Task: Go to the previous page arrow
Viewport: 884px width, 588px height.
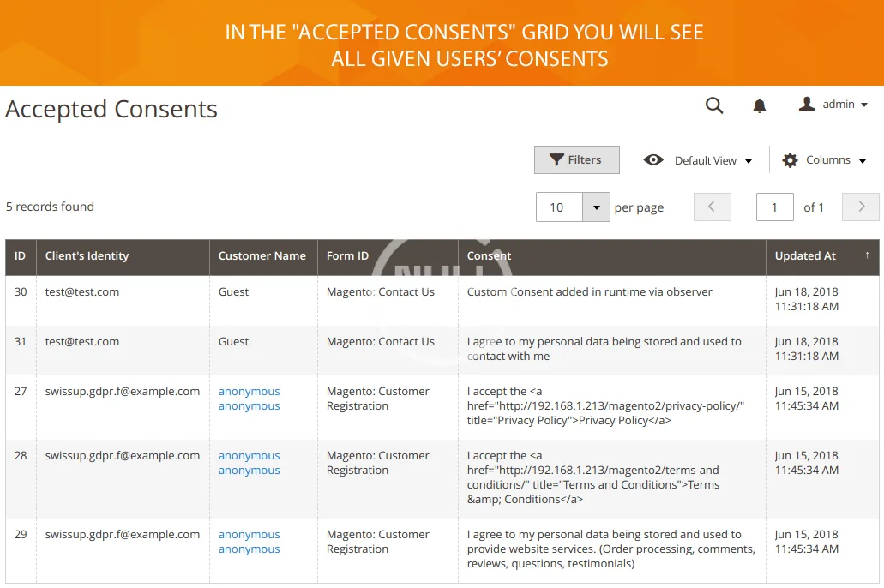Action: (x=712, y=207)
